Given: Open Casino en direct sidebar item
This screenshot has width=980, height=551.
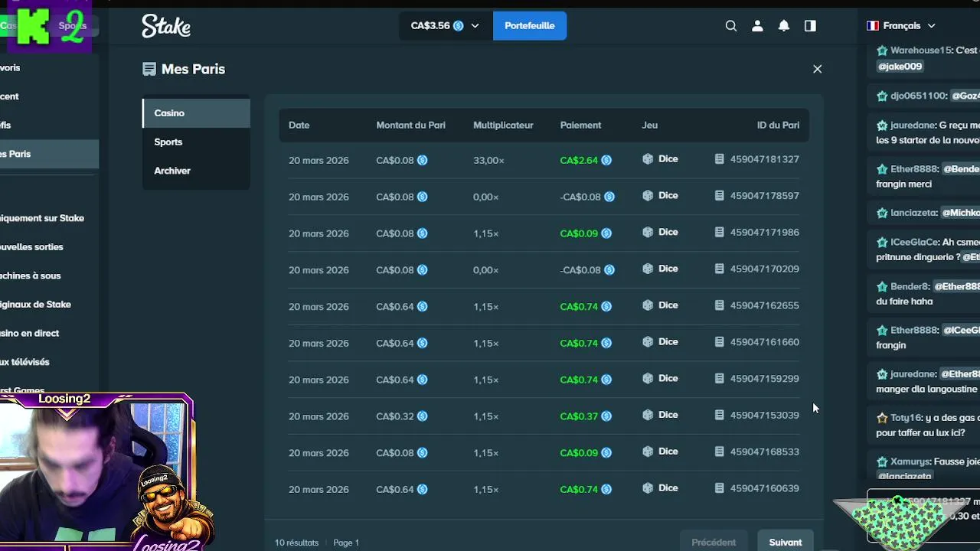Looking at the screenshot, I should (x=29, y=333).
